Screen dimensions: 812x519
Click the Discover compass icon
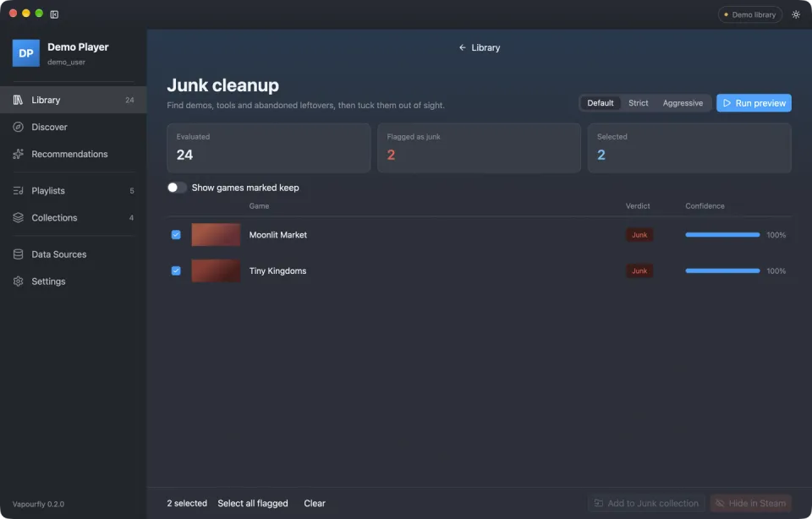[x=18, y=127]
